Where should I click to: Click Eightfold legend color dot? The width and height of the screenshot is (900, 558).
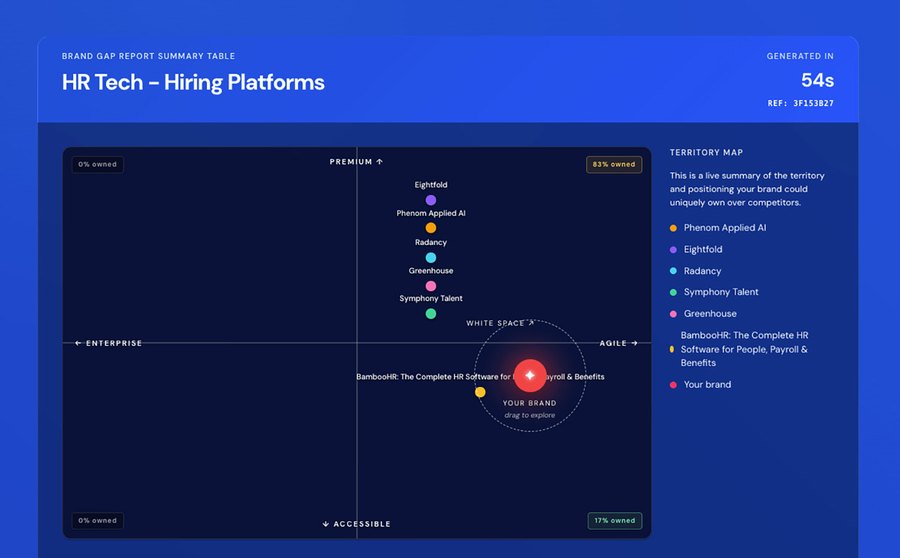pos(673,250)
